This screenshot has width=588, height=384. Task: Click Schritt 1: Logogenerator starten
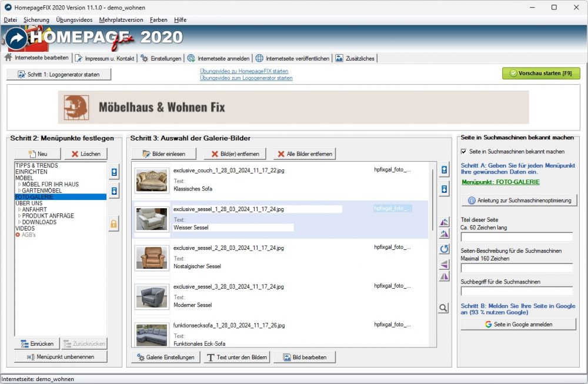[59, 74]
